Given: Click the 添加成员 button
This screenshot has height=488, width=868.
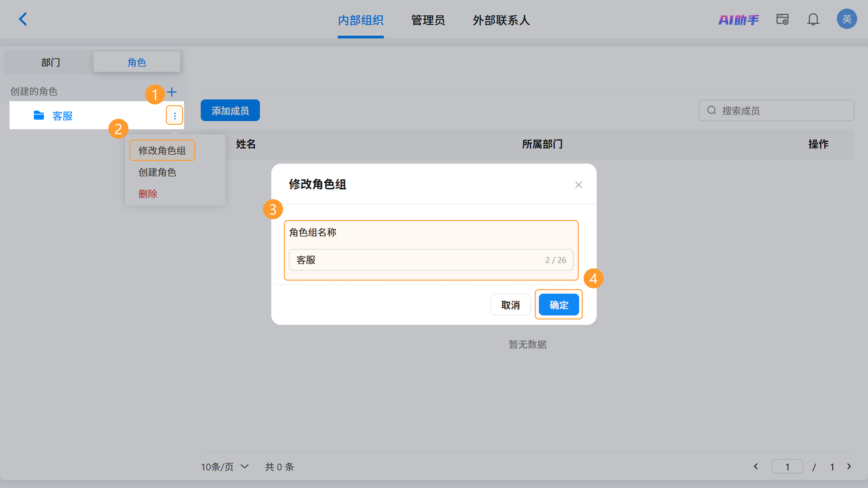Looking at the screenshot, I should pyautogui.click(x=230, y=110).
